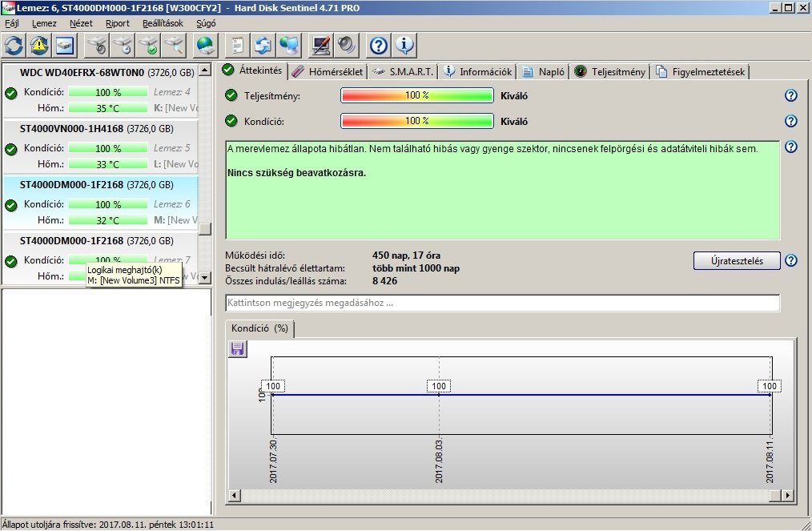Click the green check icon of ST4000VN000 disk
The image size is (812, 531).
[x=11, y=149]
